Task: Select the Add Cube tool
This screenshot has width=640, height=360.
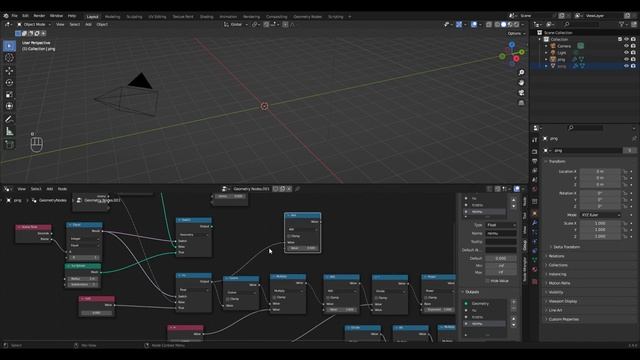Action: [x=9, y=144]
